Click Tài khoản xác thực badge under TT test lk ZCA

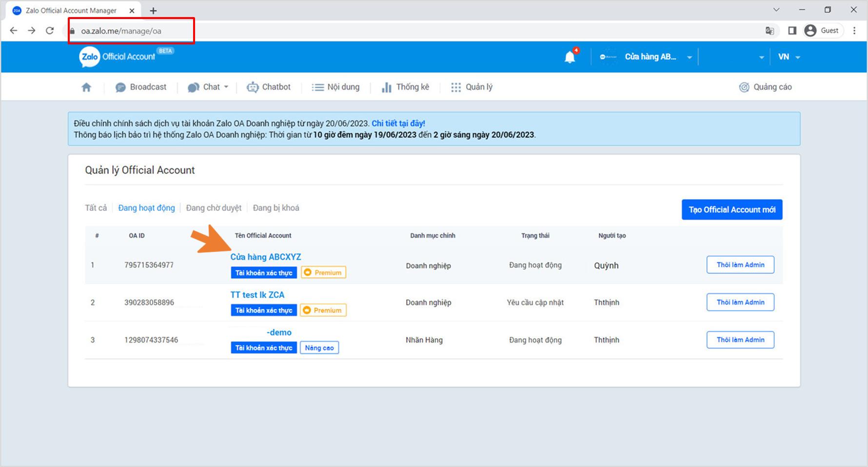pos(264,310)
